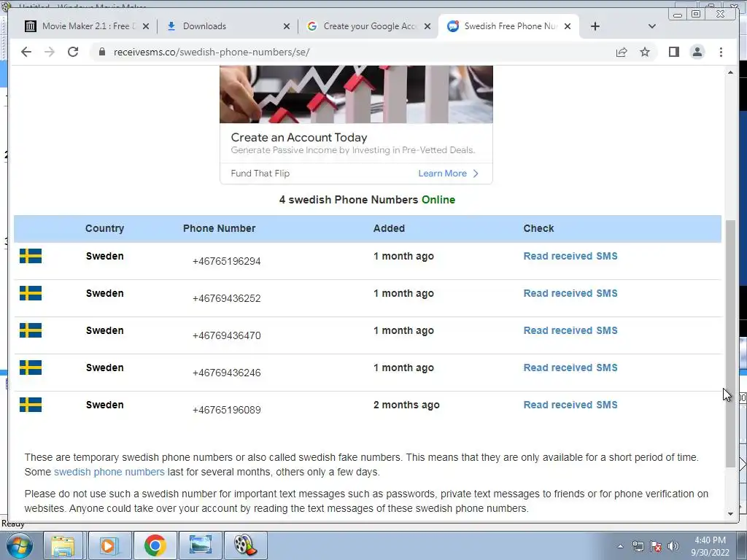Click the Swedish flag in the +46769436470 row

click(x=31, y=330)
